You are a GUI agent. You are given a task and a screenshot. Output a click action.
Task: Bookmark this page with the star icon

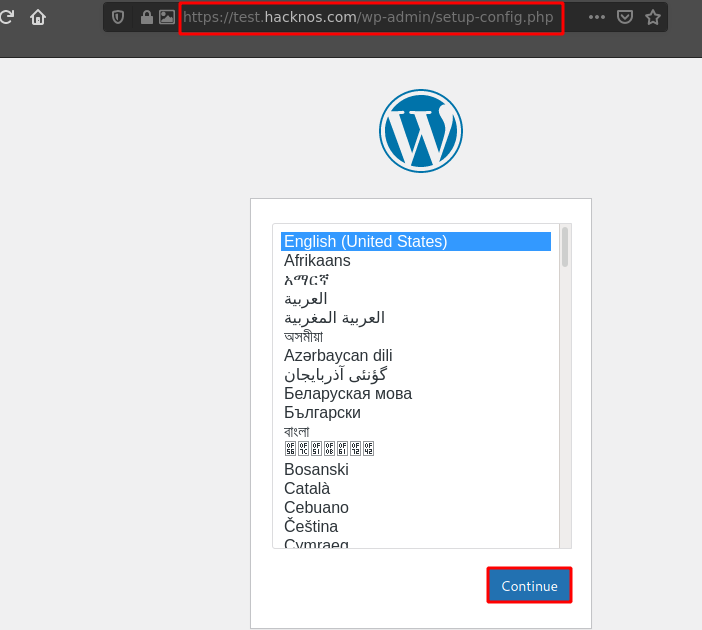(653, 17)
